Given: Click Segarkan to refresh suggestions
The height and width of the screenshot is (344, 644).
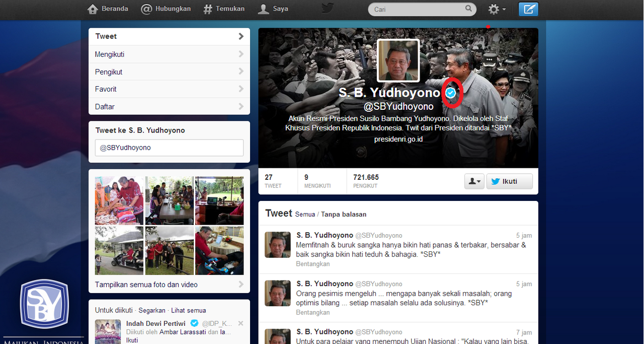Looking at the screenshot, I should pos(152,310).
